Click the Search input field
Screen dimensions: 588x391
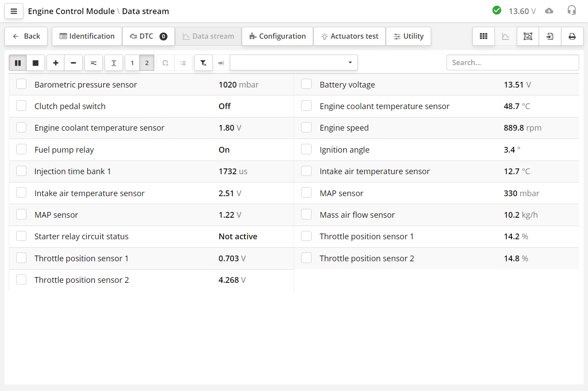pos(513,62)
